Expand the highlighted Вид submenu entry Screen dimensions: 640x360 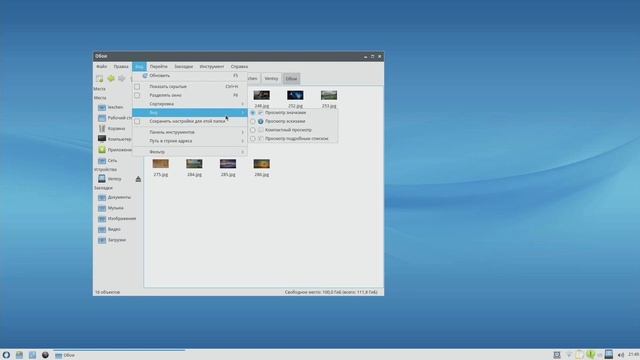click(x=190, y=113)
